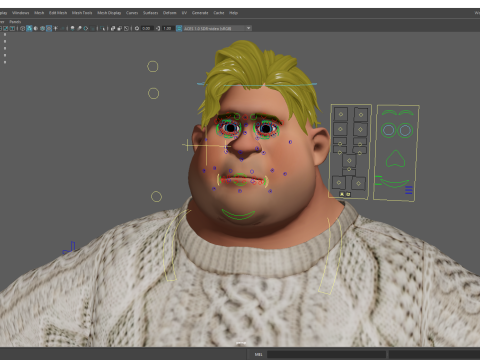Viewport: 480px width, 360px height.
Task: Click the Exposure reset icon
Action: click(x=137, y=28)
